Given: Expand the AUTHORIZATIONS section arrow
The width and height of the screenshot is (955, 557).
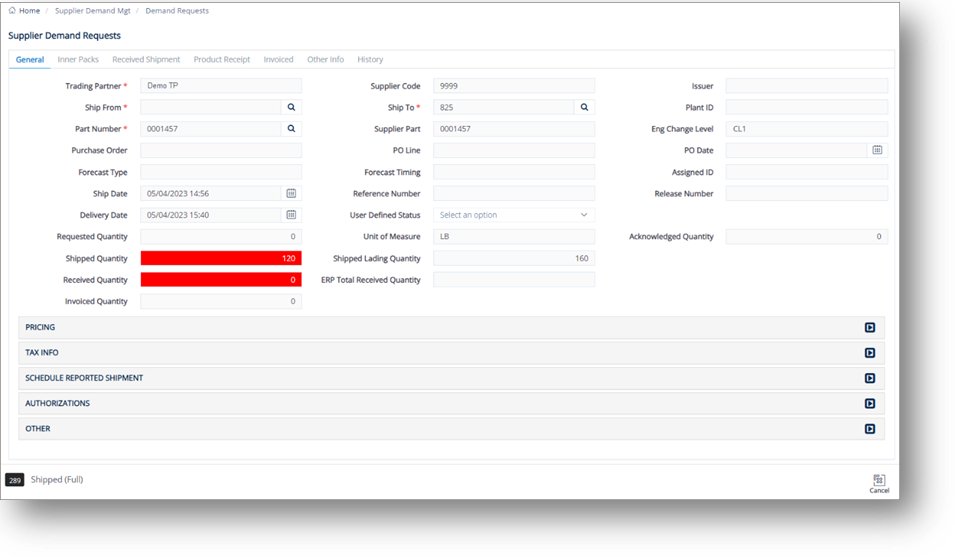Looking at the screenshot, I should 870,404.
